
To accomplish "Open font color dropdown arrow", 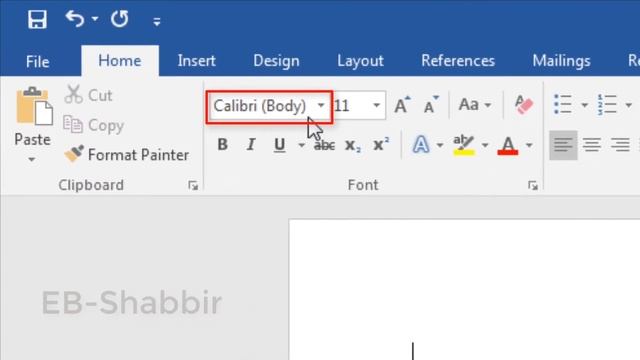I will [x=529, y=145].
